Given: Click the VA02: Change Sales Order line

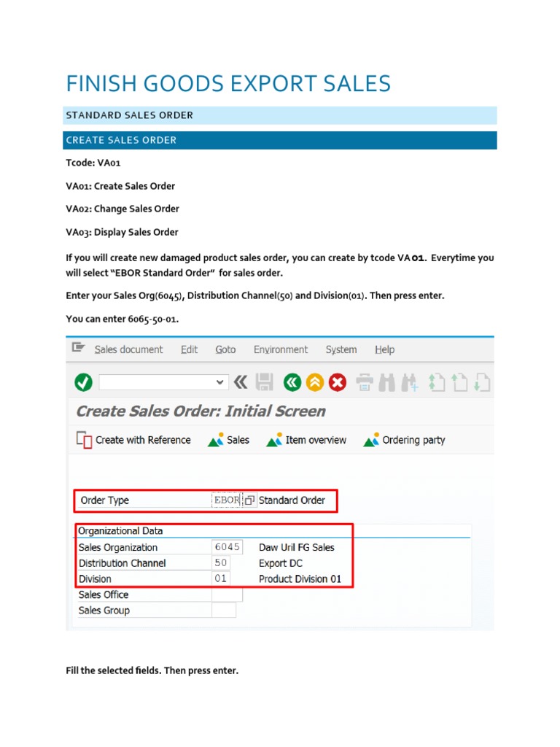Looking at the screenshot, I should tap(122, 209).
